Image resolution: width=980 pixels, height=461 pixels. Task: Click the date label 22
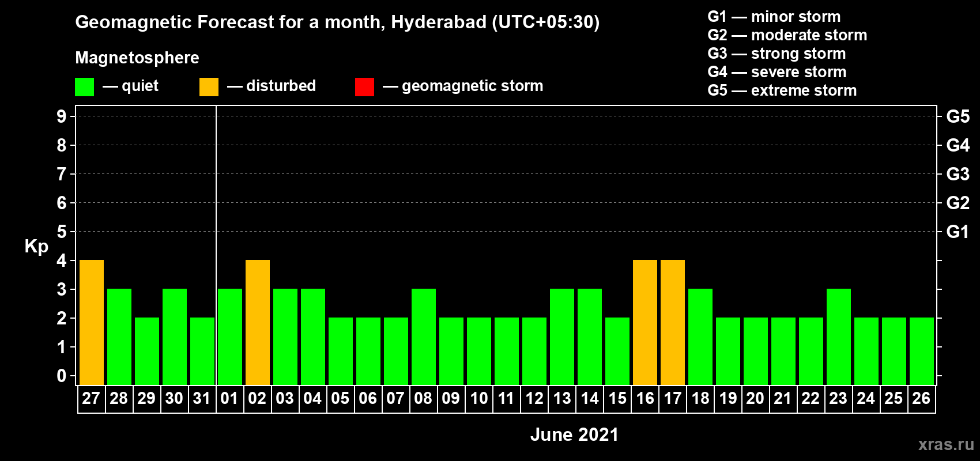click(x=811, y=399)
